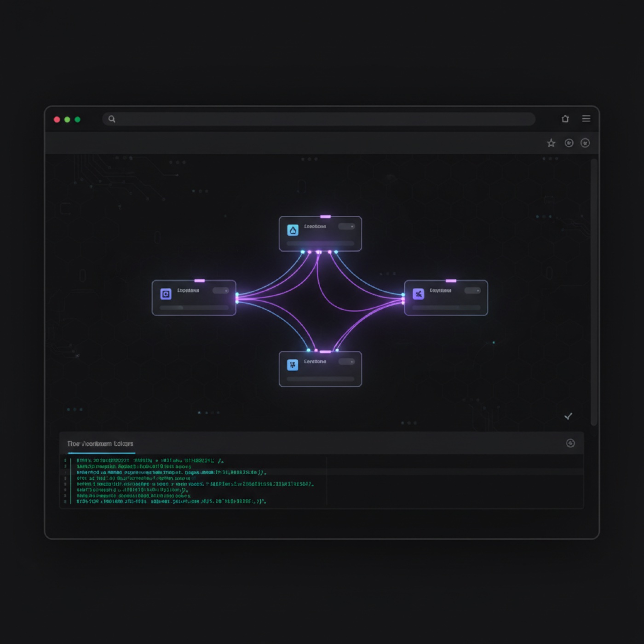Click the circular icon in code panel header

570,443
